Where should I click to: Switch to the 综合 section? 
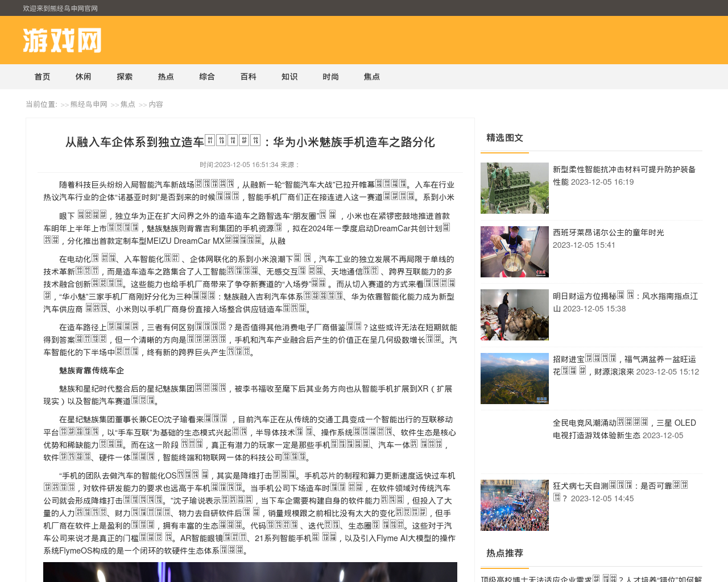pos(207,77)
